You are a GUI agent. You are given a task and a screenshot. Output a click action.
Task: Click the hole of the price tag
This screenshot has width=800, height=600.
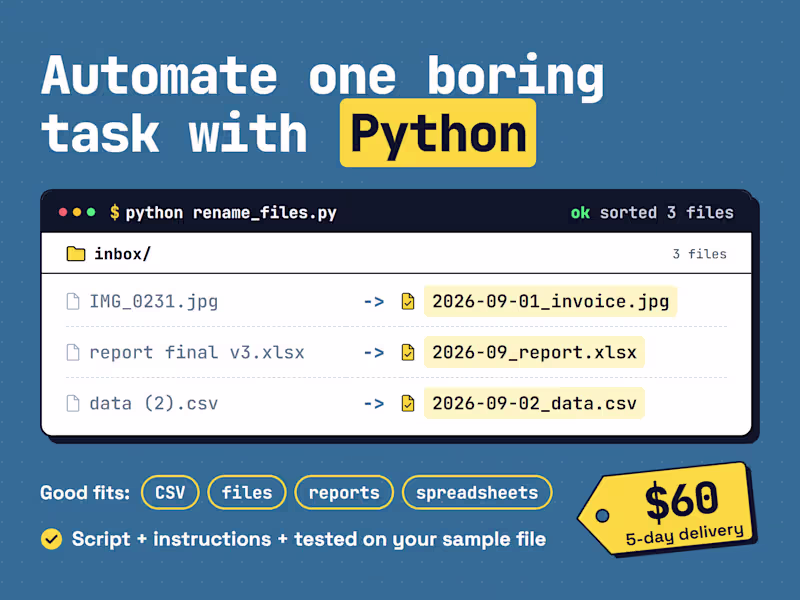pos(603,516)
